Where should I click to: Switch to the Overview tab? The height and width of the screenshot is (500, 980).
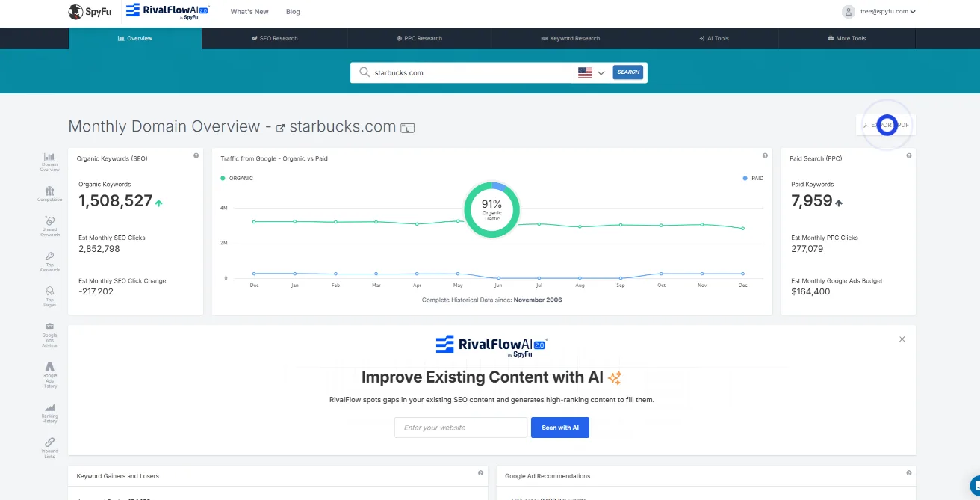(x=135, y=38)
